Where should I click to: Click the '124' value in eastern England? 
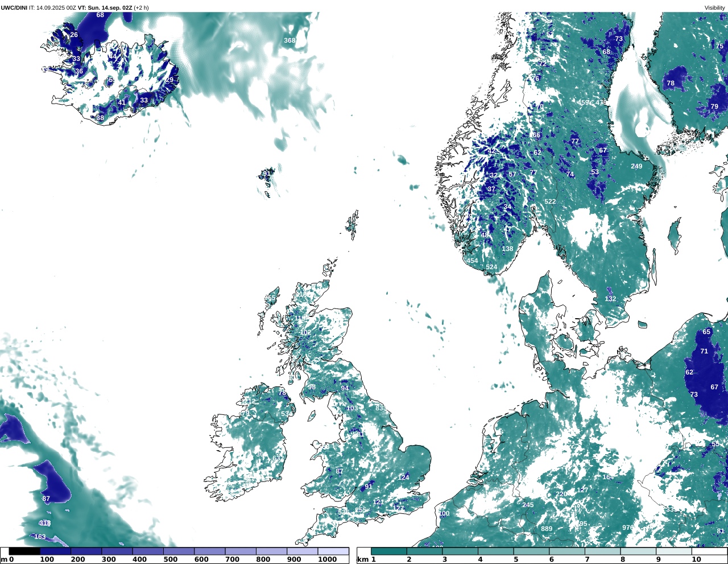[404, 477]
